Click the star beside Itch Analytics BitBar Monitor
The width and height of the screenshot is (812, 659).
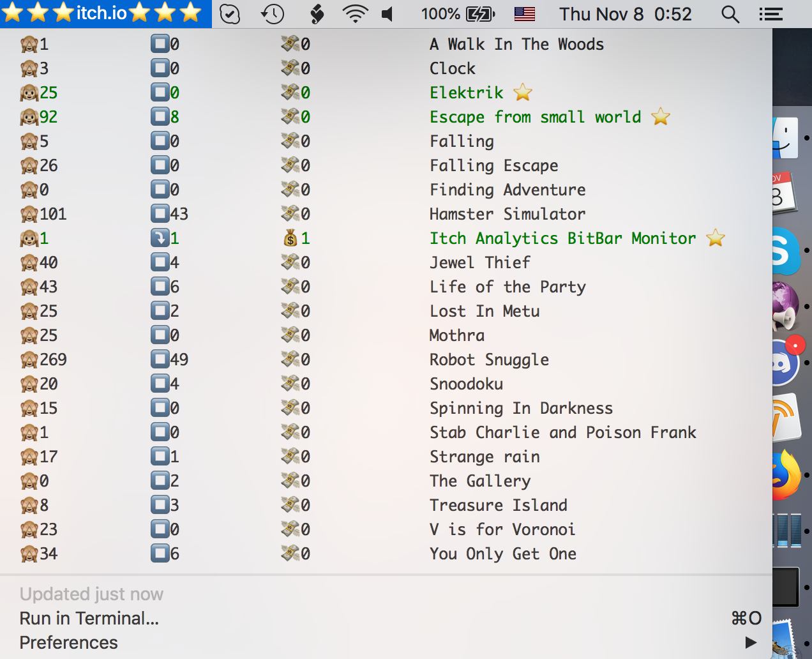click(x=716, y=237)
